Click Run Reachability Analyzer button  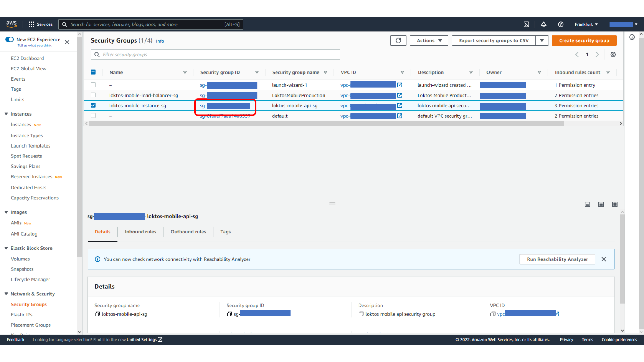pos(557,259)
